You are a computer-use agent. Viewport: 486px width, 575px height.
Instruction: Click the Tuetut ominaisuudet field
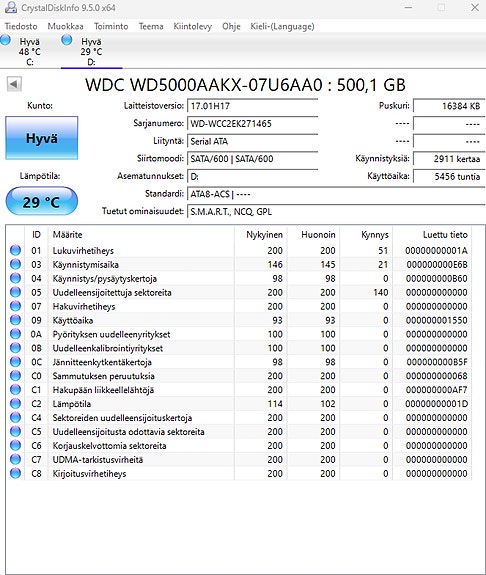coord(336,212)
